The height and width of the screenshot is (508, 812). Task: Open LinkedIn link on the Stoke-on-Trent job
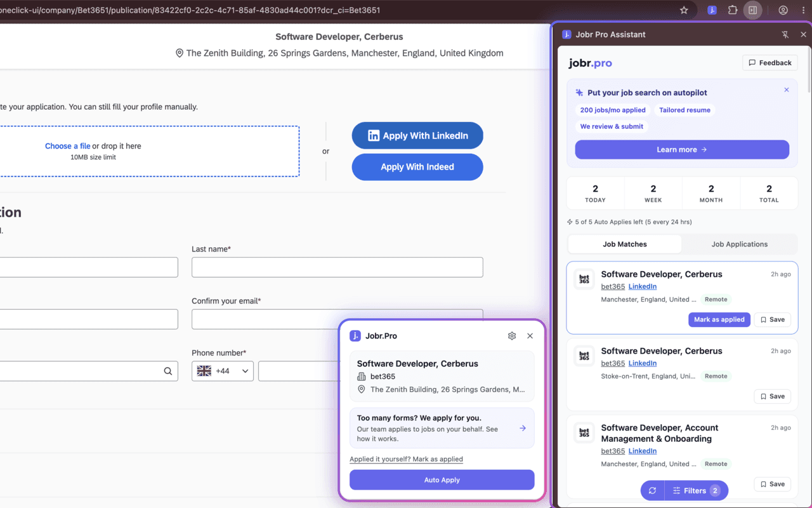643,363
